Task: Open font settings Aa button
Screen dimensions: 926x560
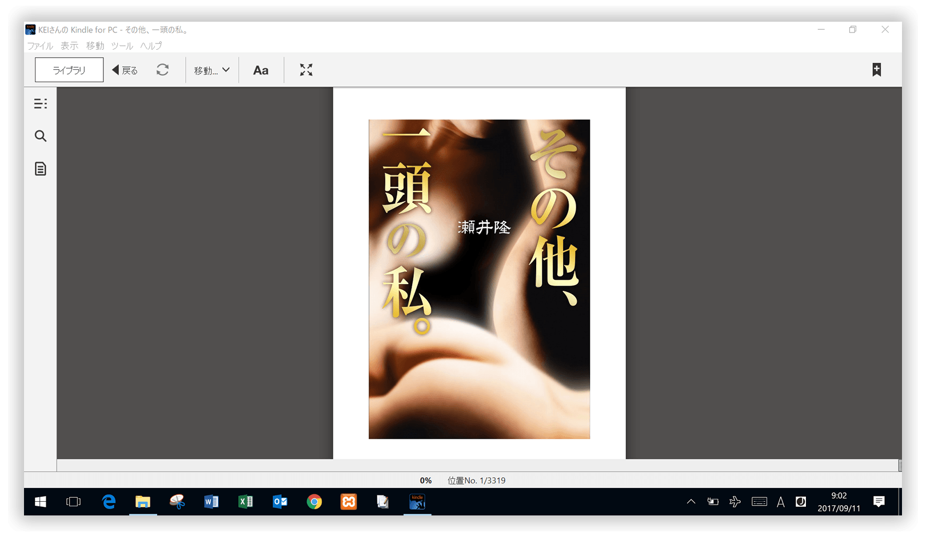Action: tap(261, 70)
